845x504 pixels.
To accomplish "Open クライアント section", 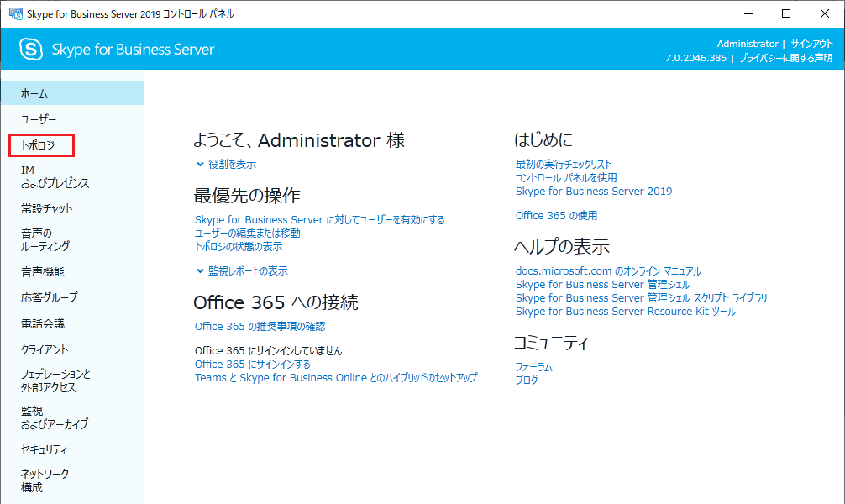I will tap(45, 349).
